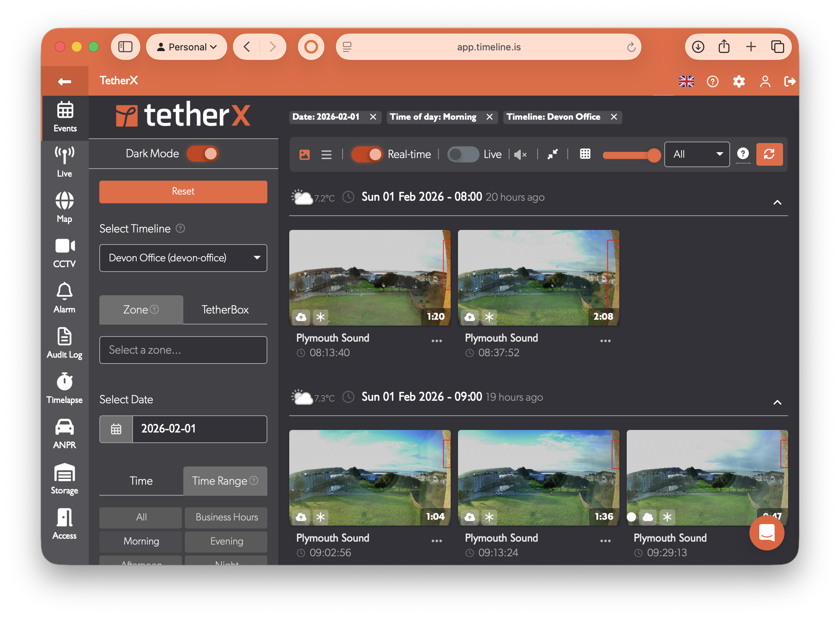Open the CCTV section
The height and width of the screenshot is (619, 840).
(x=64, y=253)
